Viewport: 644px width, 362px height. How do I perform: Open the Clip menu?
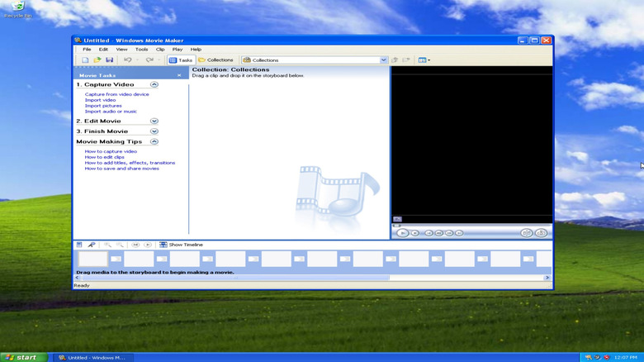[160, 50]
